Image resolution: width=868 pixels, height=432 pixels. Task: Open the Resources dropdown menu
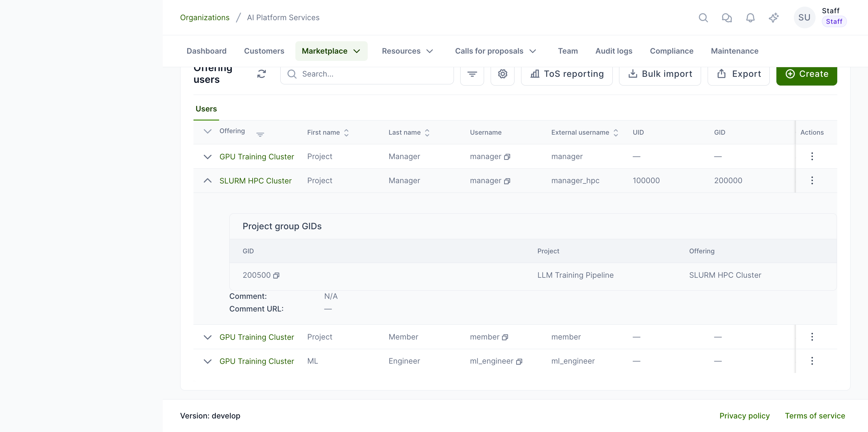pyautogui.click(x=407, y=51)
